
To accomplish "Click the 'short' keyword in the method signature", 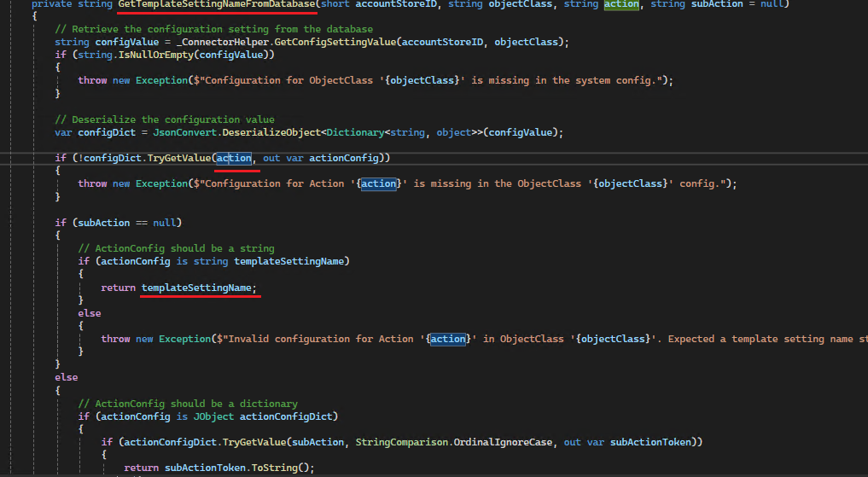I will click(x=335, y=4).
